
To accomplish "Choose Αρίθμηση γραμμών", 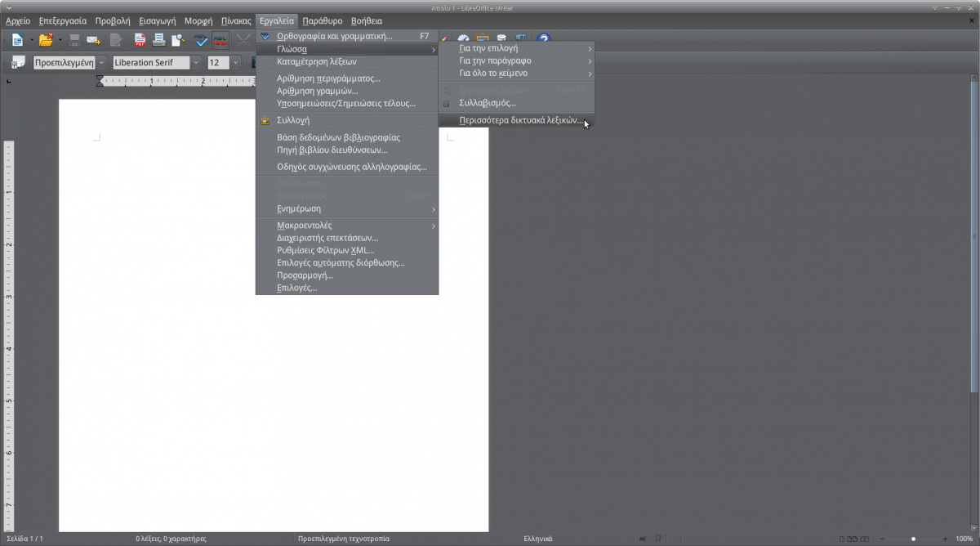I will click(347, 91).
